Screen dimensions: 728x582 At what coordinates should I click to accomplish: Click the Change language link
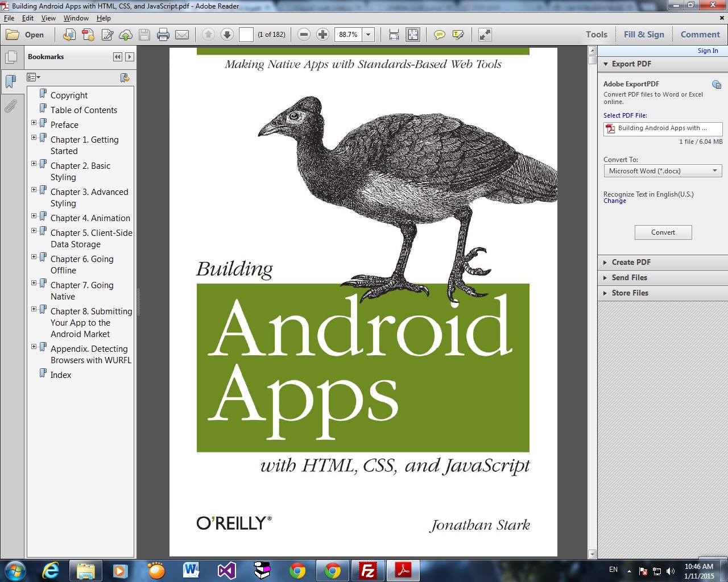click(x=615, y=201)
